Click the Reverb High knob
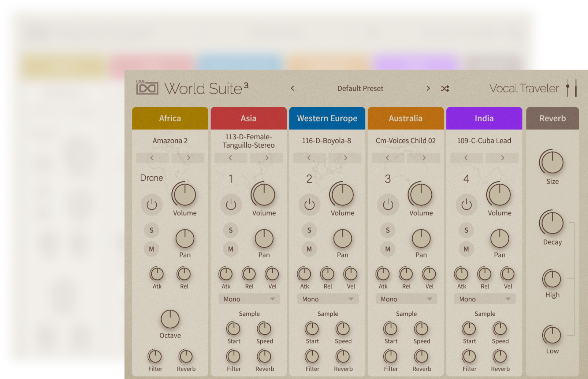This screenshot has height=379, width=588. 552,279
